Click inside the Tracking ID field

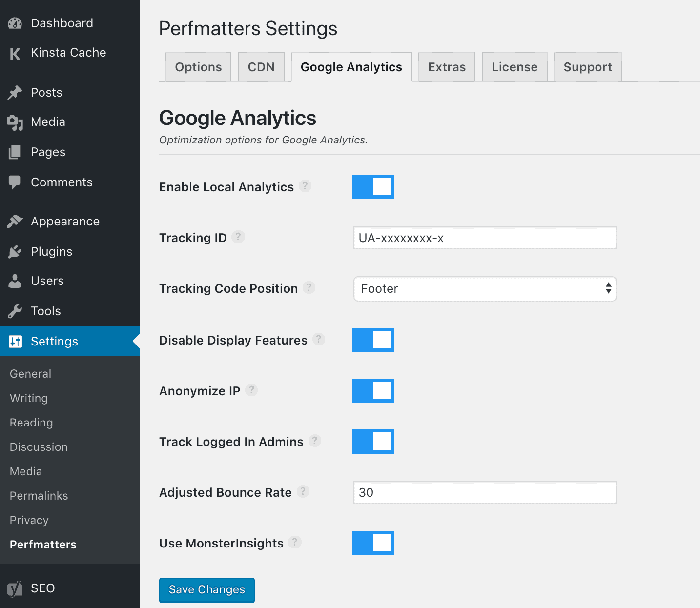[485, 238]
